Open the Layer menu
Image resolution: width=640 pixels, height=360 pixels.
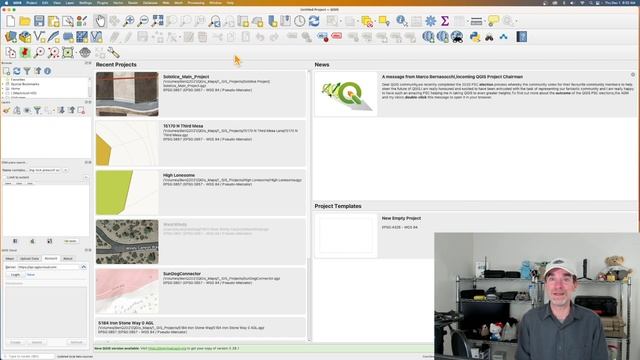70,3
